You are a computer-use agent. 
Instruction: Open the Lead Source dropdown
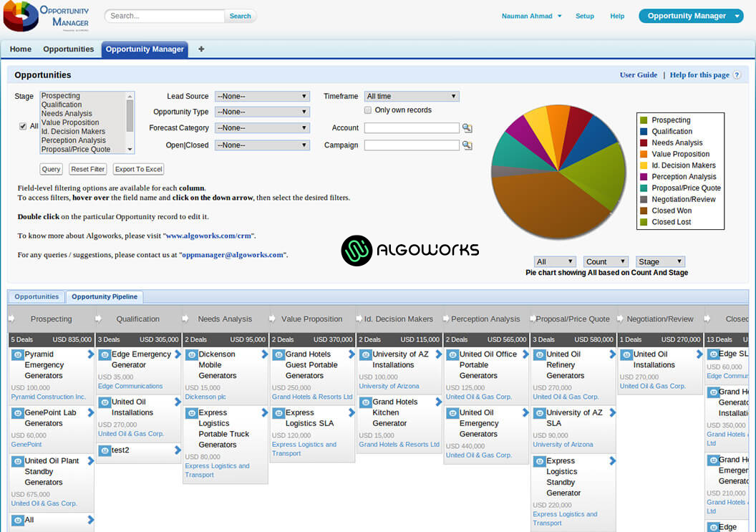pyautogui.click(x=262, y=96)
